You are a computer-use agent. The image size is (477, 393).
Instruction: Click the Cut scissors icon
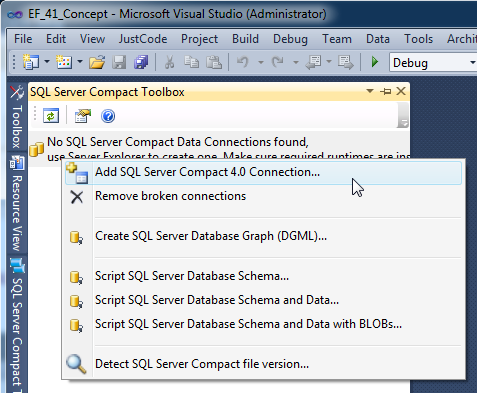point(169,62)
